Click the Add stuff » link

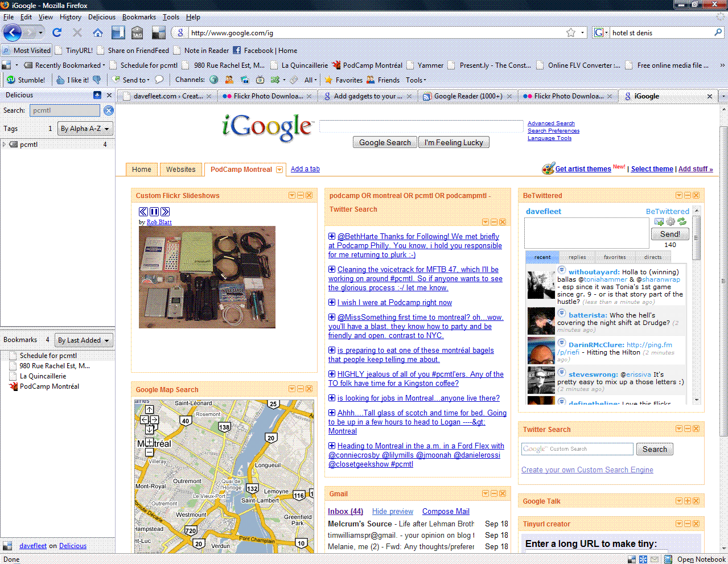click(x=696, y=169)
